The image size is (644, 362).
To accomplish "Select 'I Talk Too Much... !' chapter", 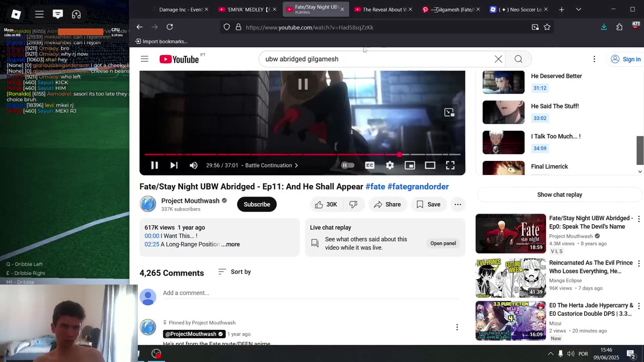I will (556, 142).
